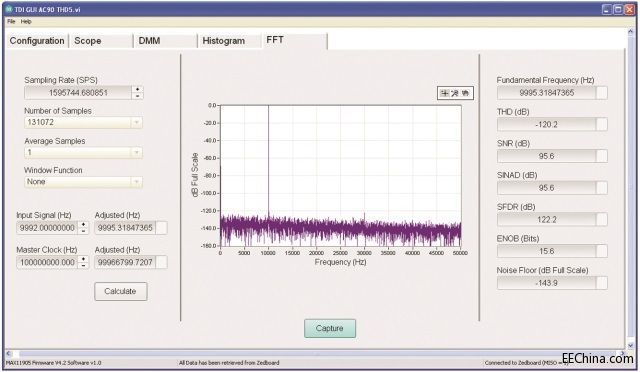The image size is (640, 372).
Task: Open the File menu
Action: click(11, 22)
